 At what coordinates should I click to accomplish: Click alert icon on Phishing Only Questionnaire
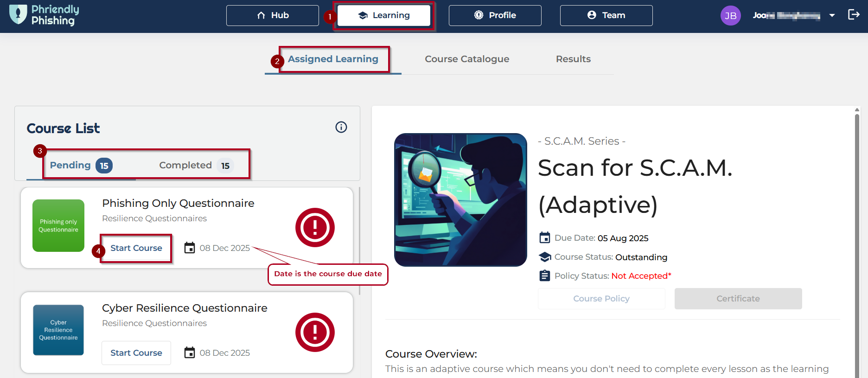315,227
